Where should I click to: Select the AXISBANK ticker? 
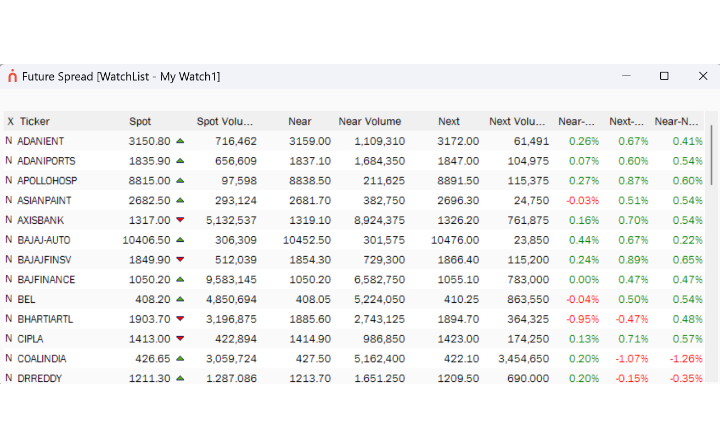point(40,220)
